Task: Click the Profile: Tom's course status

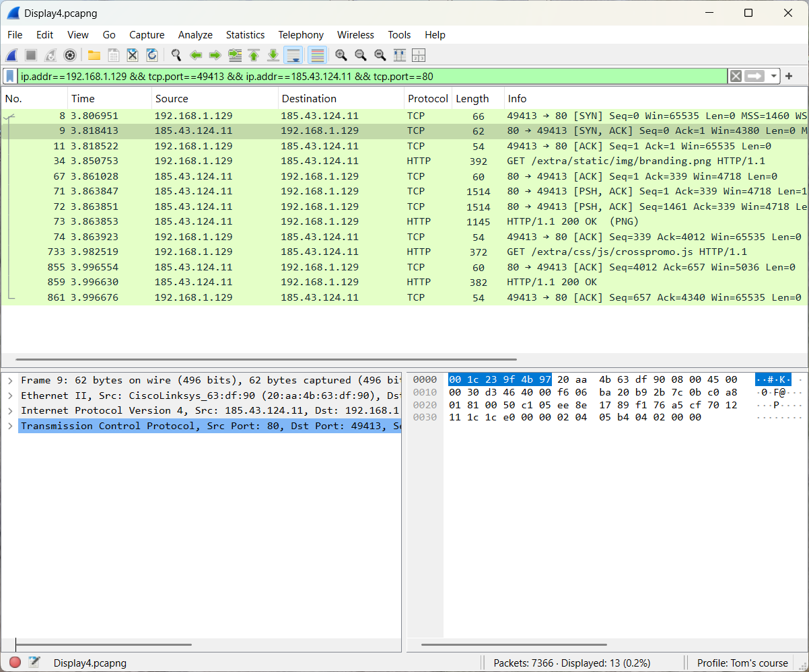Action: (x=742, y=663)
